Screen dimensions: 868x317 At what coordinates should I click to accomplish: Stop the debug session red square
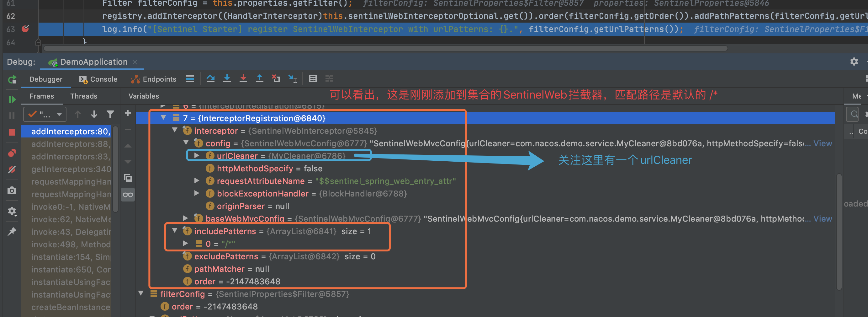(x=12, y=132)
